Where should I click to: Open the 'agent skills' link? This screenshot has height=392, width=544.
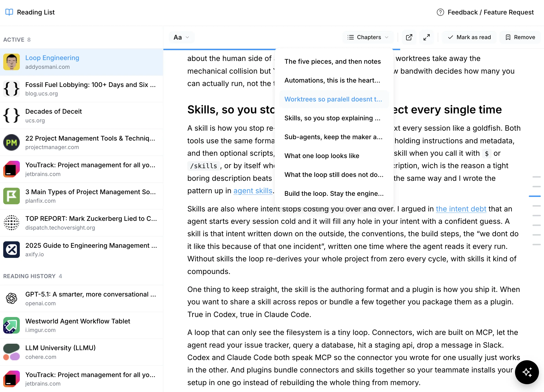point(253,191)
